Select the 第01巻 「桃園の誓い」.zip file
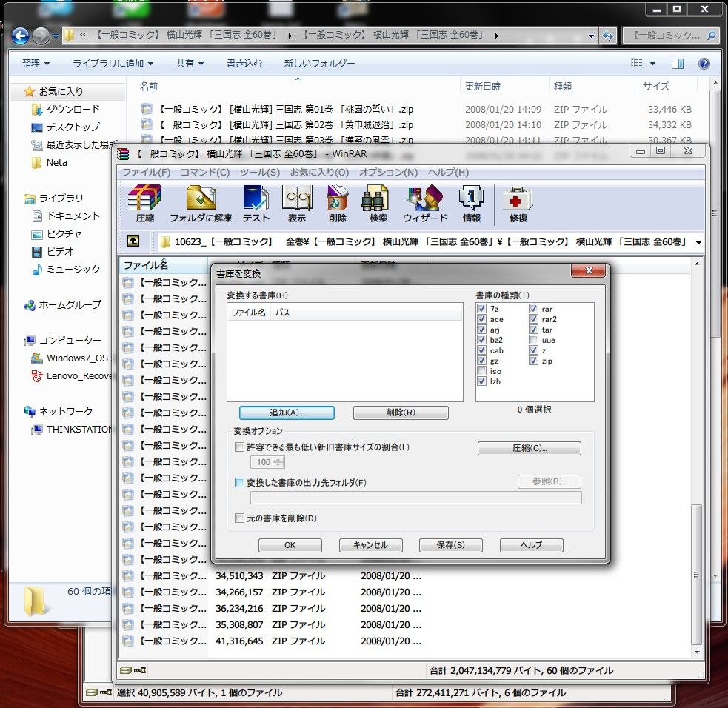 pyautogui.click(x=286, y=110)
